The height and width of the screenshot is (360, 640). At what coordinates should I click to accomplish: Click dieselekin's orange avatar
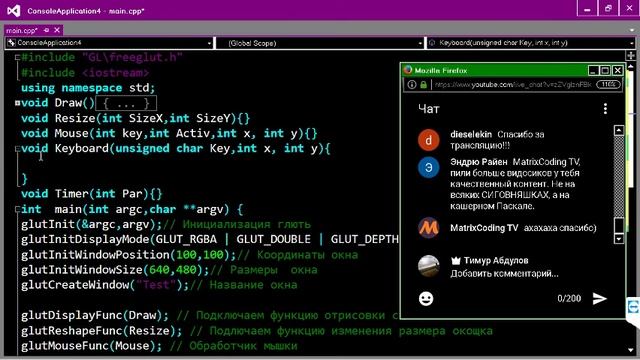429,140
